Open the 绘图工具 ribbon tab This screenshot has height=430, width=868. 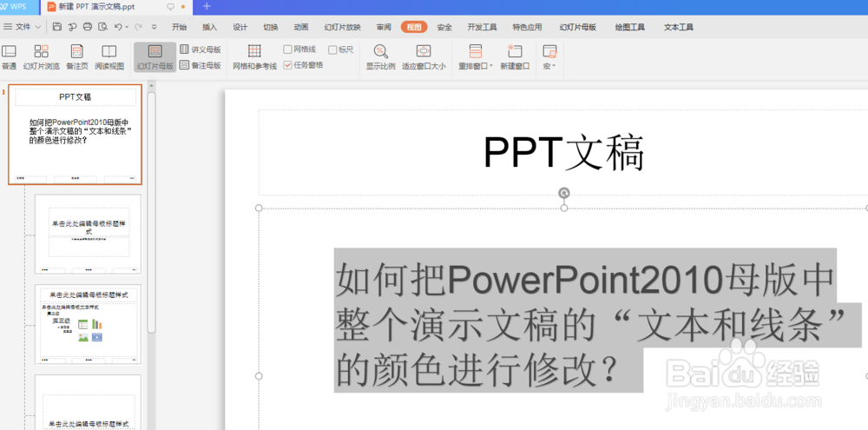click(630, 27)
